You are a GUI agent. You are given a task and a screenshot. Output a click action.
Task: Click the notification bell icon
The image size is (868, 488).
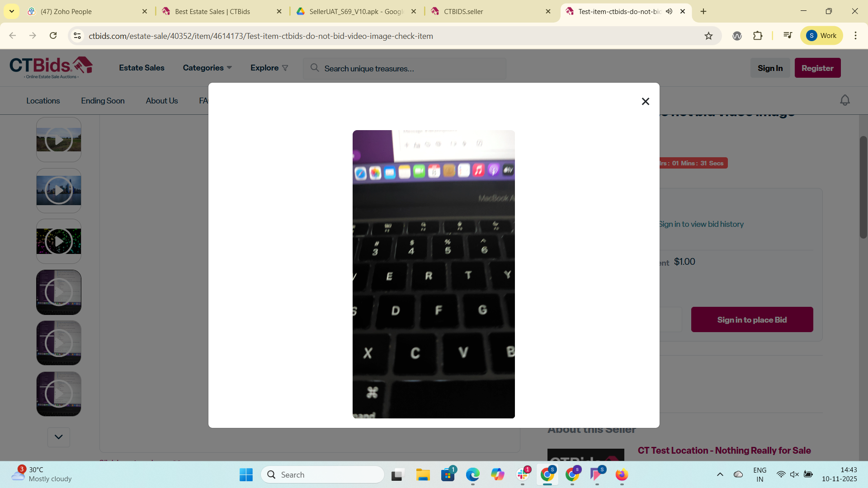[844, 100]
